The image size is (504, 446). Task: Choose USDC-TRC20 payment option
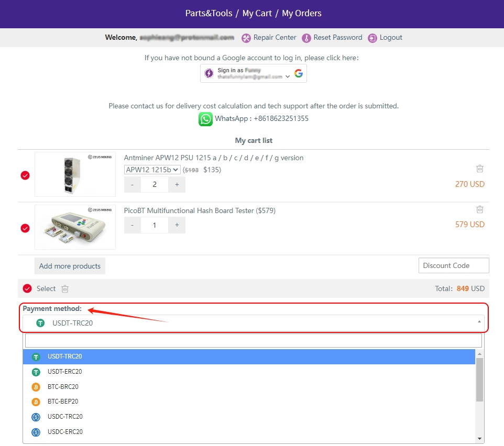coord(65,417)
